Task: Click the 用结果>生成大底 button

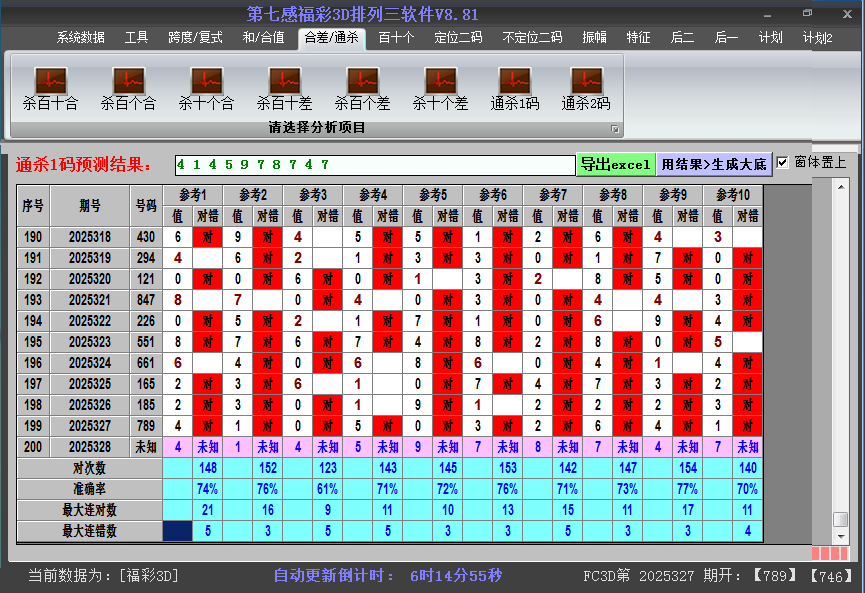Action: (x=714, y=164)
